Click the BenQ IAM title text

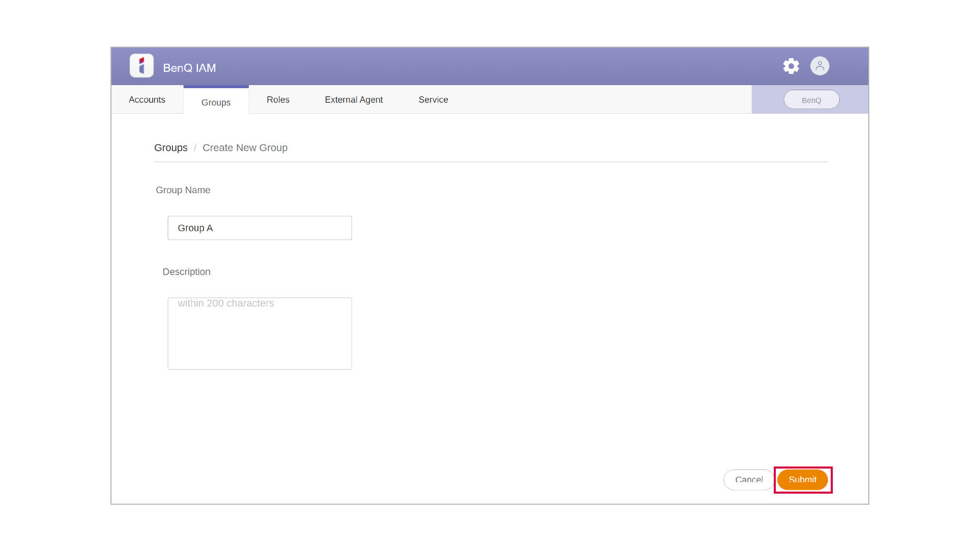(189, 68)
